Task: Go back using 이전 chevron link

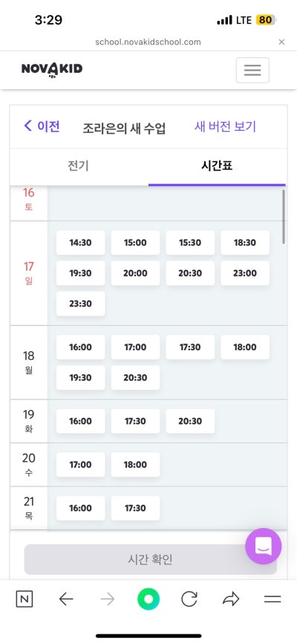Action: 42,126
